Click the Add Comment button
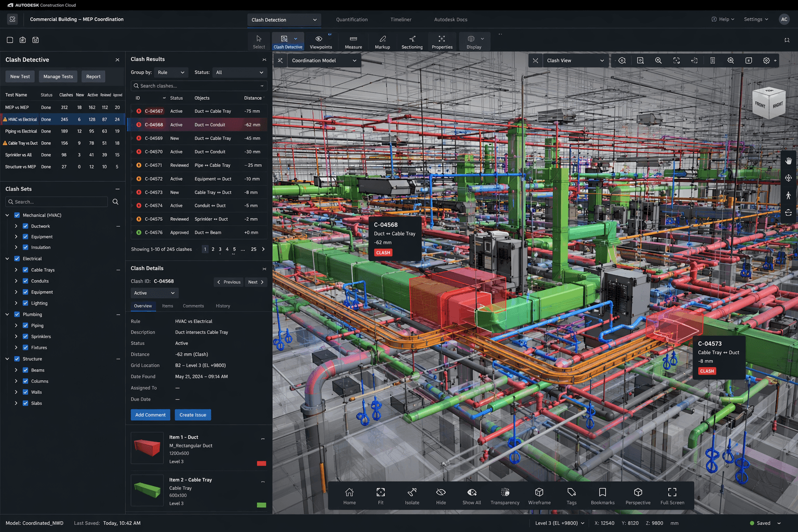Viewport: 798px width, 532px height. (151, 415)
